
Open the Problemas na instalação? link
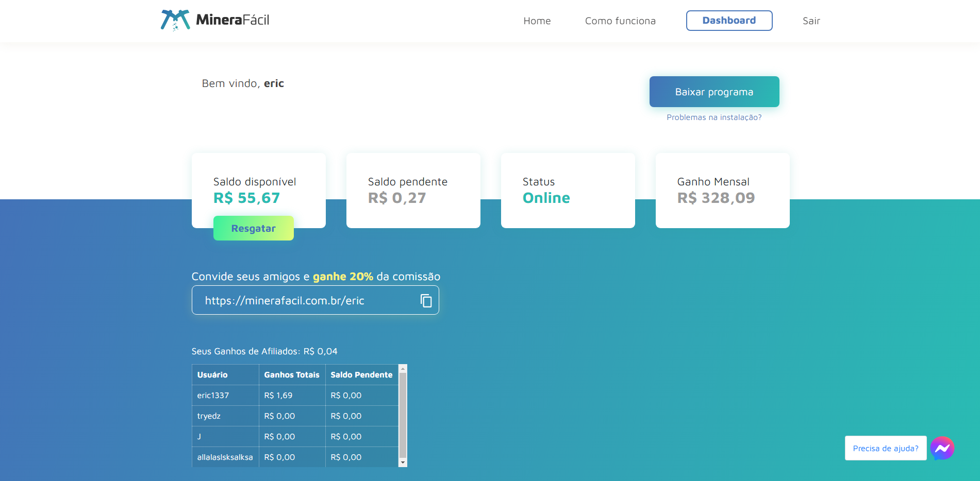(714, 117)
